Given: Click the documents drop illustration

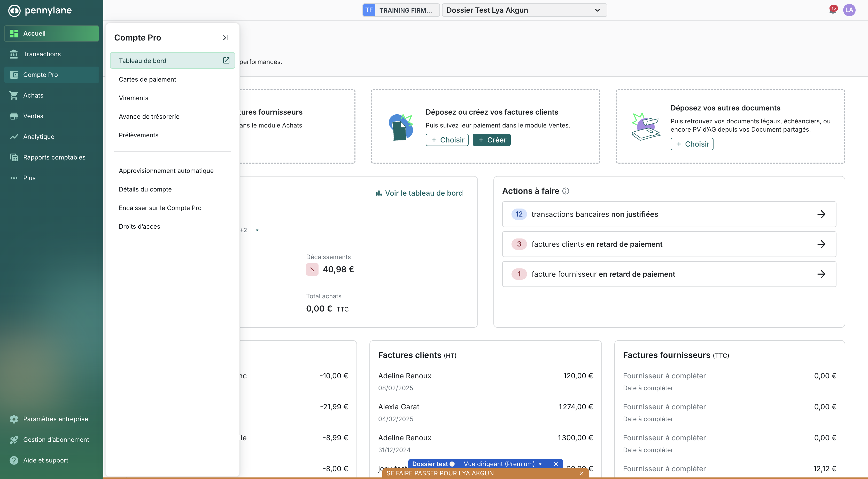Looking at the screenshot, I should click(x=646, y=126).
